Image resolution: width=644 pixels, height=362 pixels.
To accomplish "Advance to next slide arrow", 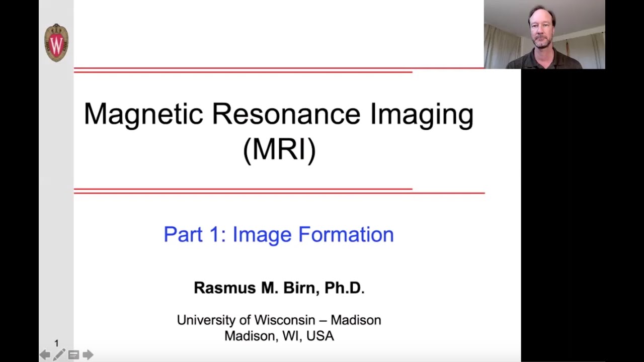I will pos(88,355).
